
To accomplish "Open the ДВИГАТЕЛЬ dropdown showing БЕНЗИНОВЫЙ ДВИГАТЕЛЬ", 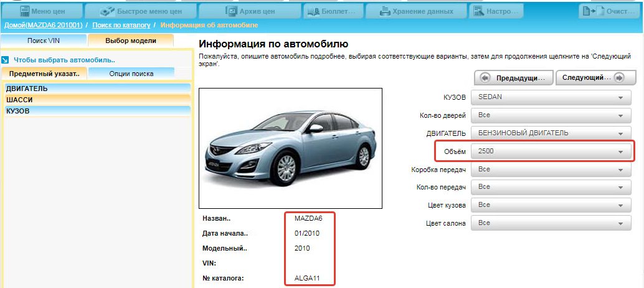I will click(551, 133).
